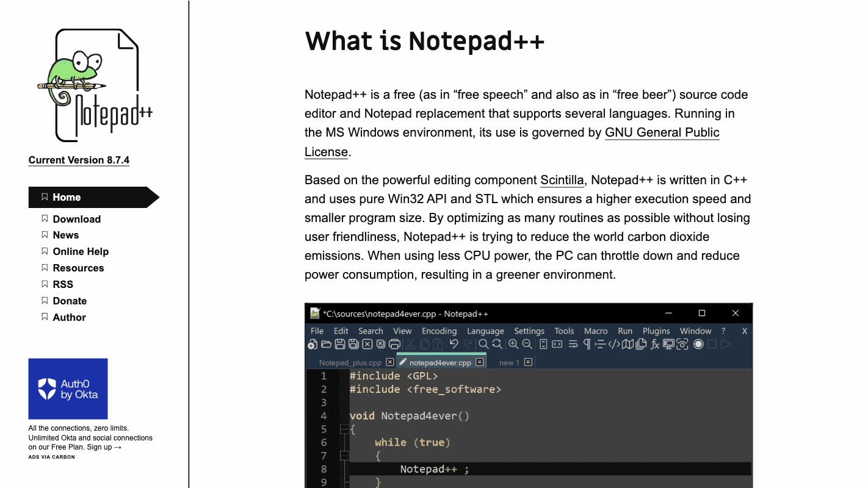Open the Online Help sidebar link
Viewport: 868px width, 488px height.
point(81,251)
